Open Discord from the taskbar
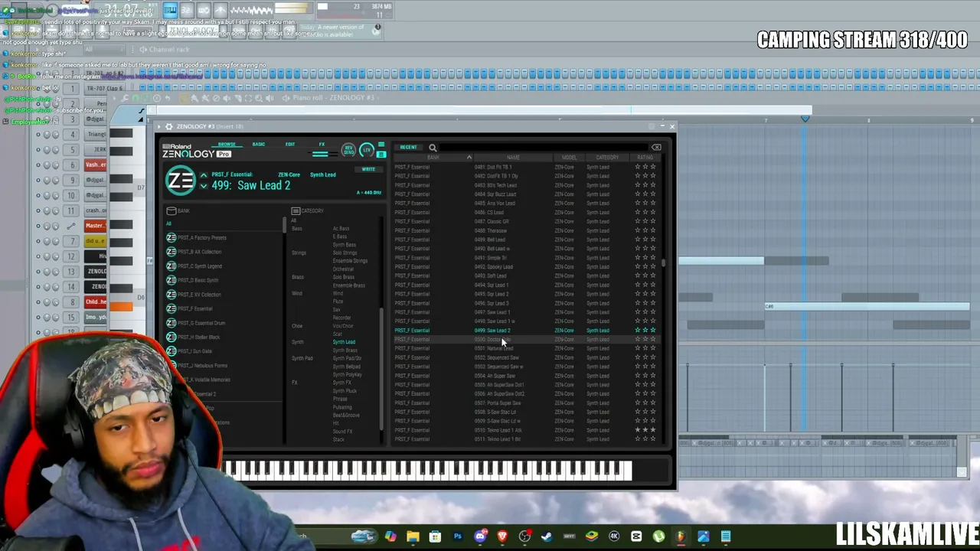The image size is (980, 551). tap(480, 536)
